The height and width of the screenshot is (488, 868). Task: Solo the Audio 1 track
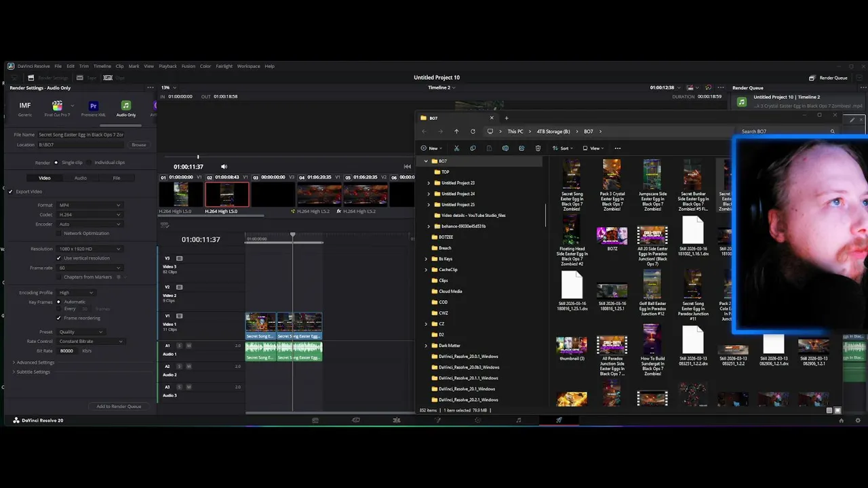180,346
